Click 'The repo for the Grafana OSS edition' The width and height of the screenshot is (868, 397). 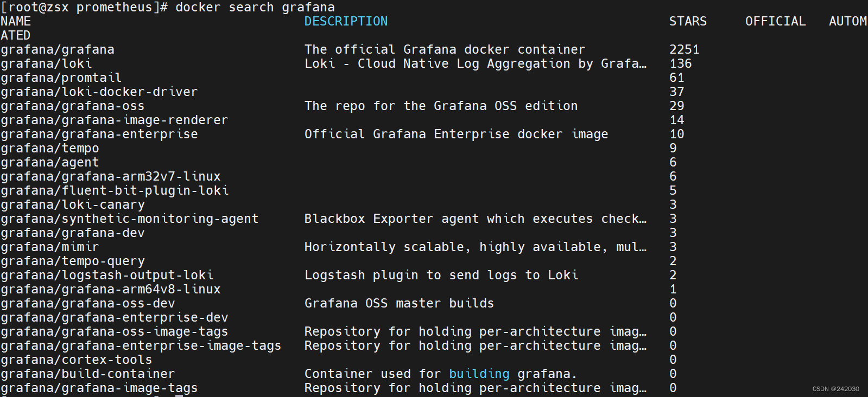tap(441, 106)
